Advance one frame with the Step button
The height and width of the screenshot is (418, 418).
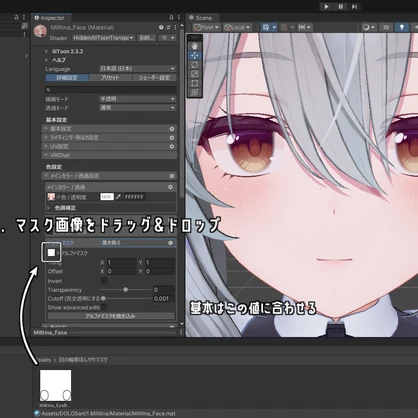[354, 7]
